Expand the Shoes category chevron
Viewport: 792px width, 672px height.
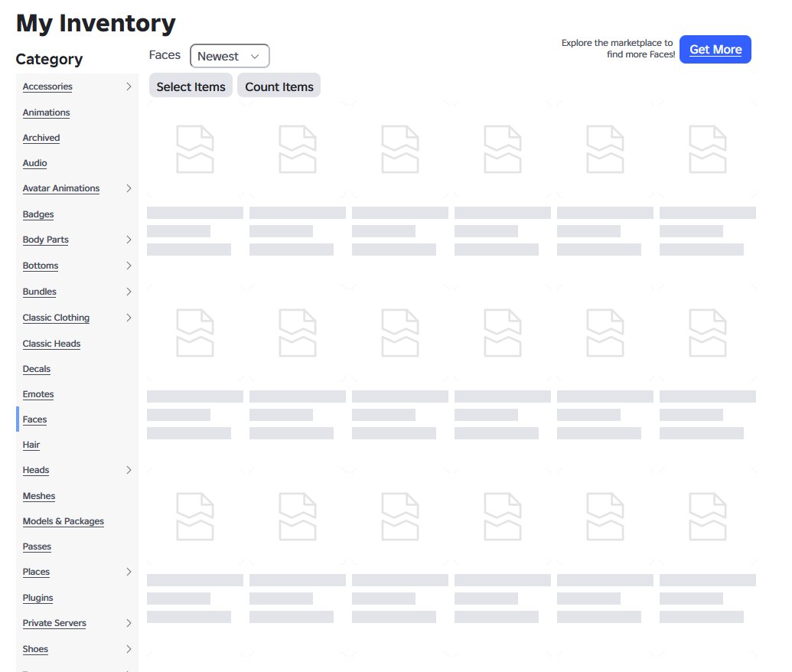coord(129,649)
